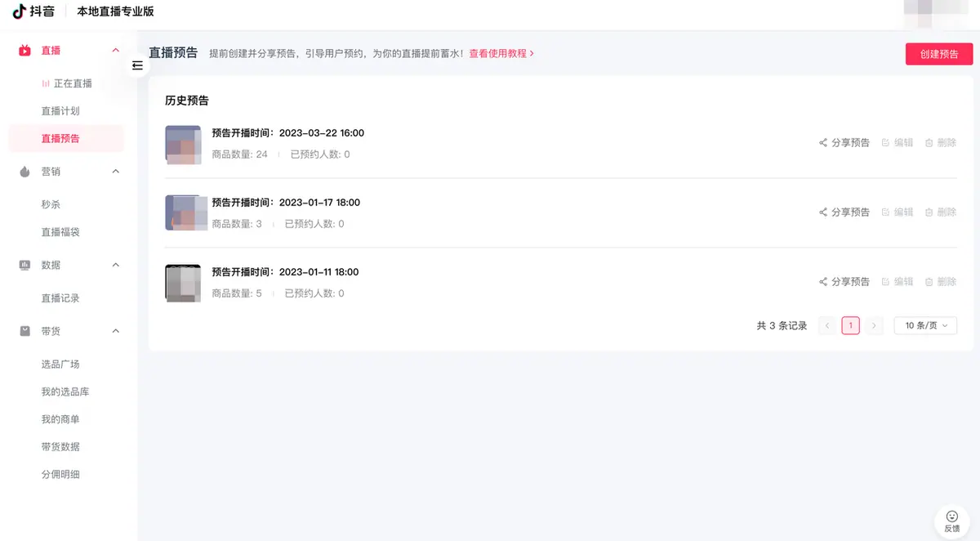The height and width of the screenshot is (541, 980).
Task: Click 删除 for the 2023-01-11 preview
Action: point(941,281)
